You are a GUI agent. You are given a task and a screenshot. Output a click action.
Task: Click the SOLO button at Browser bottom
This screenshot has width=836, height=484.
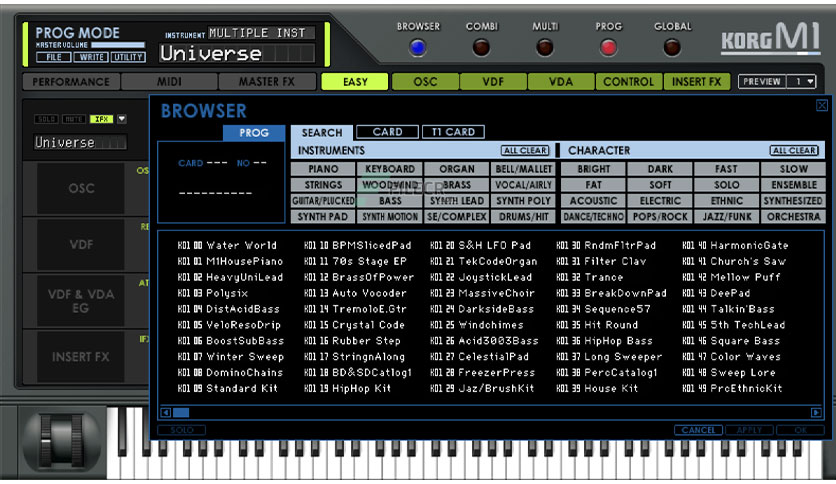[182, 430]
